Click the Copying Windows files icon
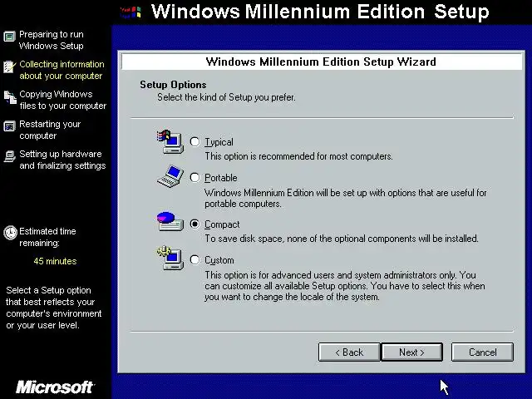 tap(10, 97)
